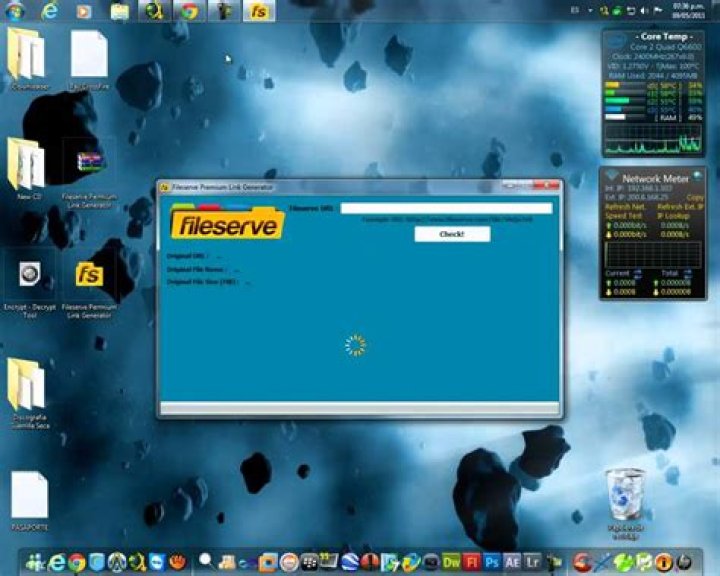The height and width of the screenshot is (576, 720).
Task: Open the Start menu orb
Action: pos(15,11)
